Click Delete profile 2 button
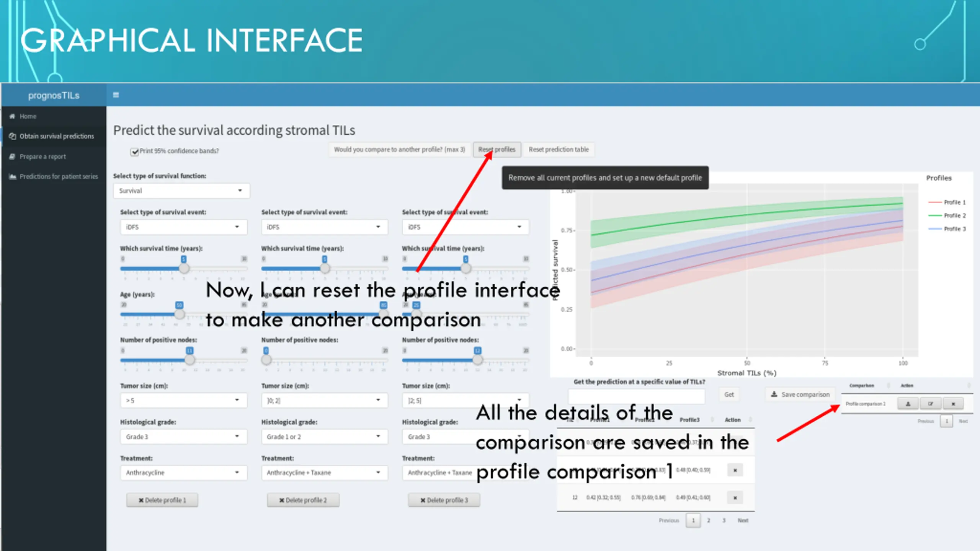The image size is (980, 551). click(303, 500)
